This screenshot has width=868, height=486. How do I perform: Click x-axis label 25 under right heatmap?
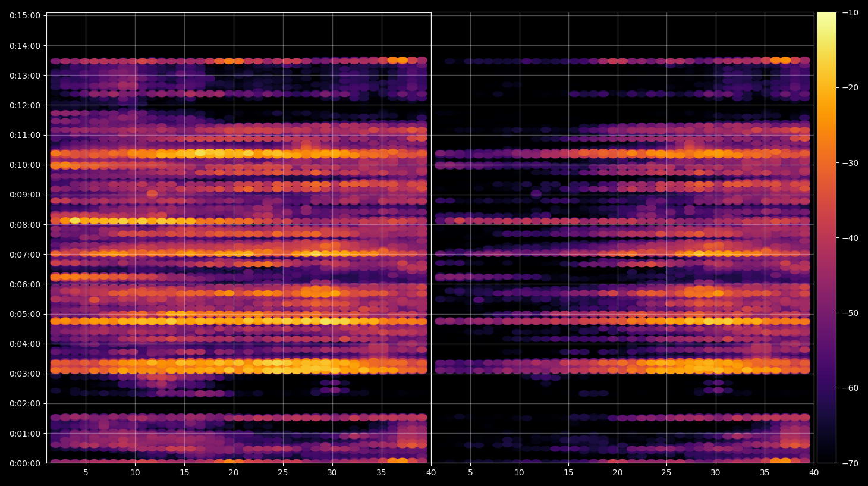(x=666, y=473)
